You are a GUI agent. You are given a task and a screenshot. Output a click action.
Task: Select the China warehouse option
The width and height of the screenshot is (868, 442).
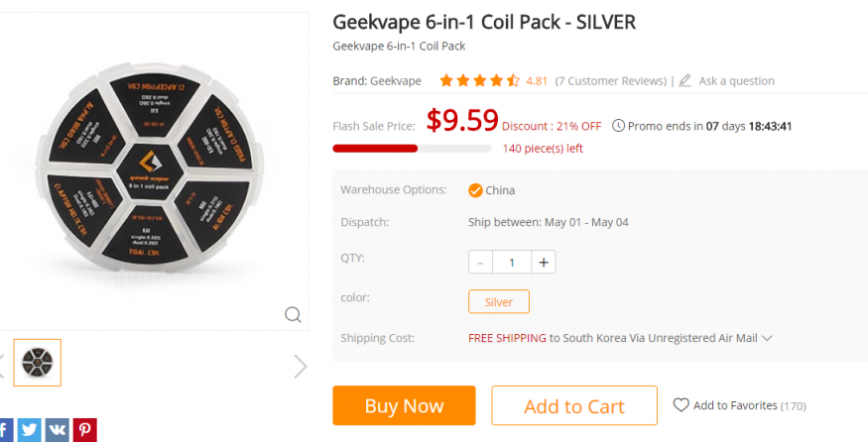pos(491,190)
